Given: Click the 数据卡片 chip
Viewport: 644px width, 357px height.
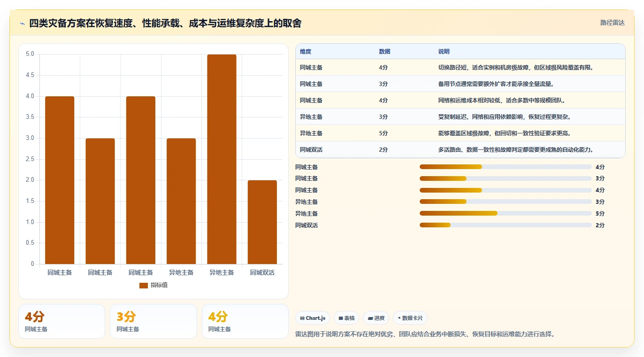Looking at the screenshot, I should point(410,318).
